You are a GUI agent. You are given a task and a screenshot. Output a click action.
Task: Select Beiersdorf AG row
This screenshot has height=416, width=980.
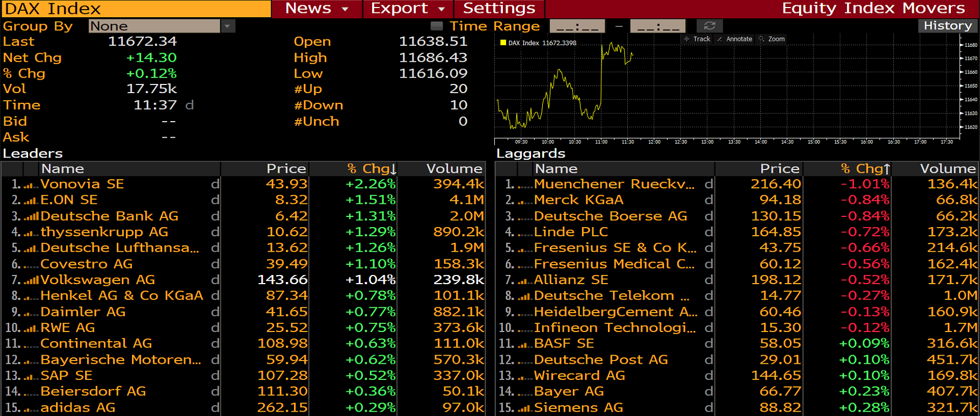[243, 392]
